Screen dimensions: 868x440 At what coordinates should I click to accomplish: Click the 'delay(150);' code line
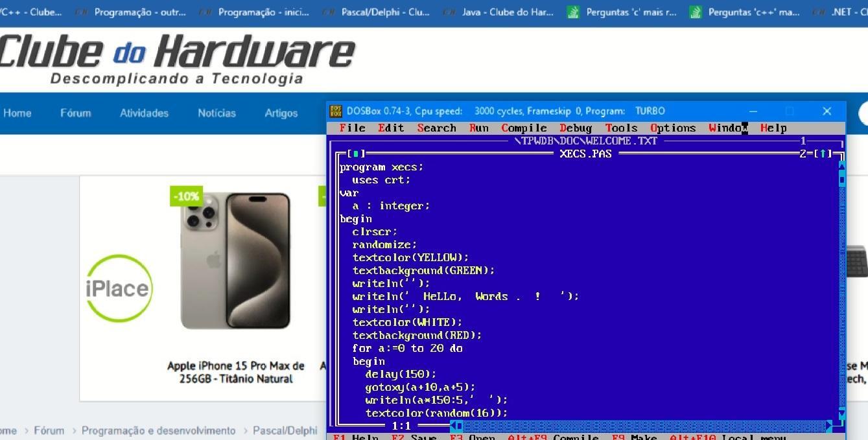[401, 374]
